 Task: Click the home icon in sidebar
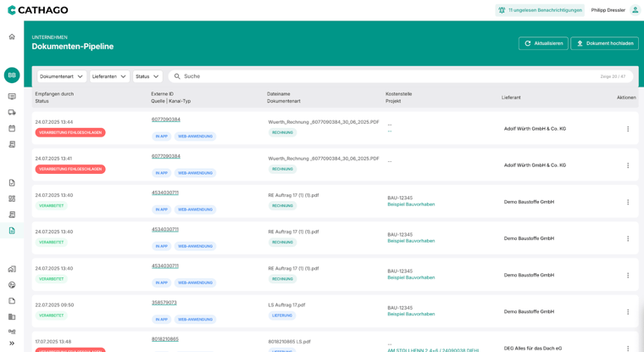point(12,36)
